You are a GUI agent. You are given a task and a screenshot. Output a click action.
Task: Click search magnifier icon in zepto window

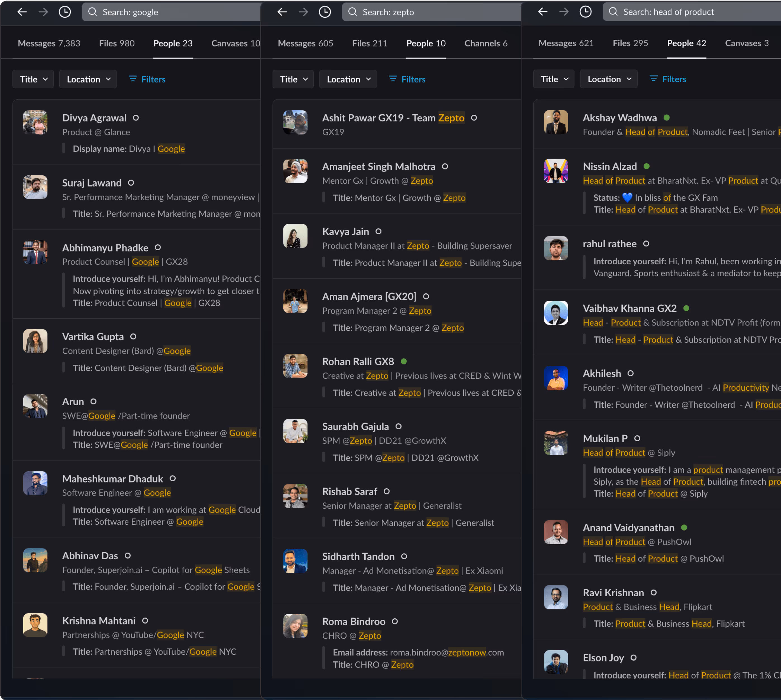(353, 12)
